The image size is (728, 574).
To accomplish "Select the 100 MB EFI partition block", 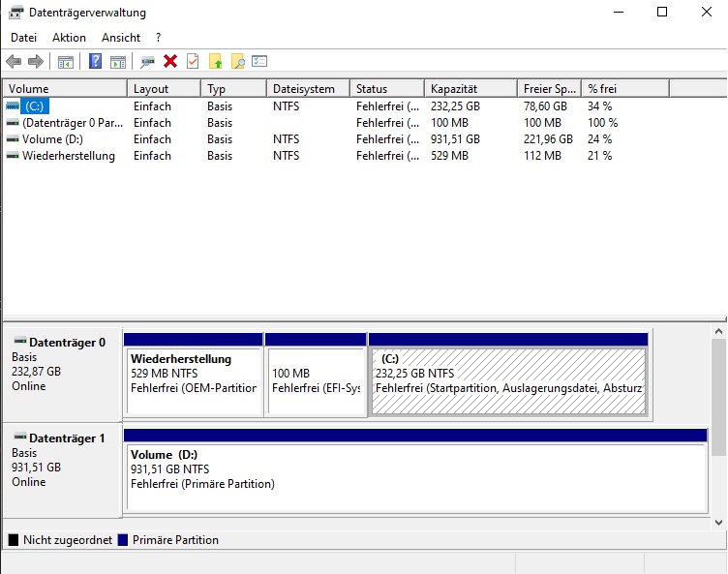I will pos(316,375).
